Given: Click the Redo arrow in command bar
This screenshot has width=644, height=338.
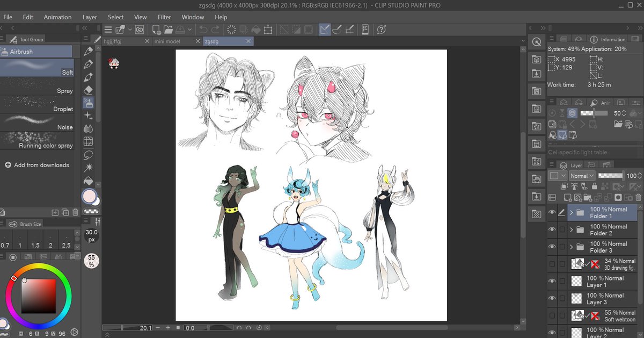Looking at the screenshot, I should click(215, 30).
